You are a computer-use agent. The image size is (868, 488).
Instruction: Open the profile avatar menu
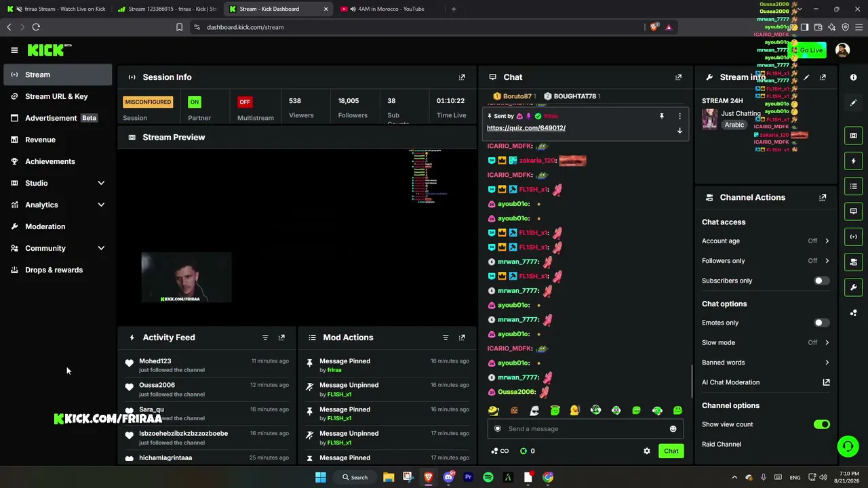coord(842,50)
